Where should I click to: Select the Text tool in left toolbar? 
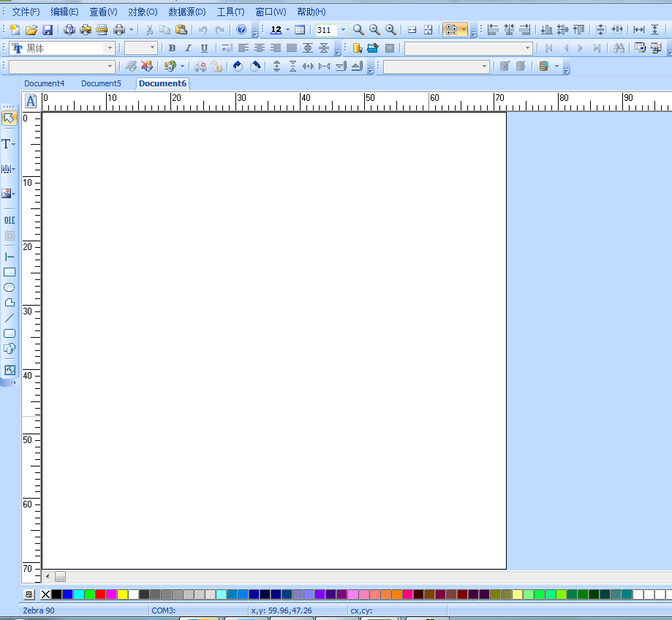[6, 144]
